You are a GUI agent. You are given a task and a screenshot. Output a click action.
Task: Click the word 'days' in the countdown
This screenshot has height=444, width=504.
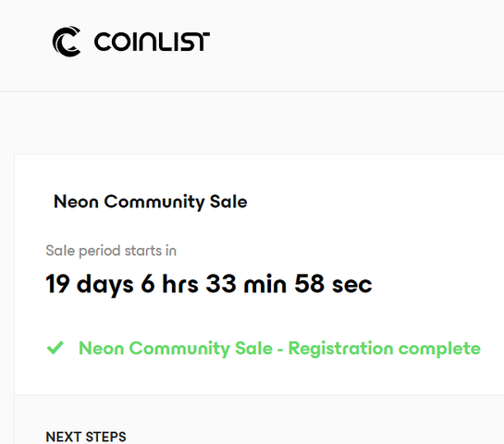coord(105,285)
